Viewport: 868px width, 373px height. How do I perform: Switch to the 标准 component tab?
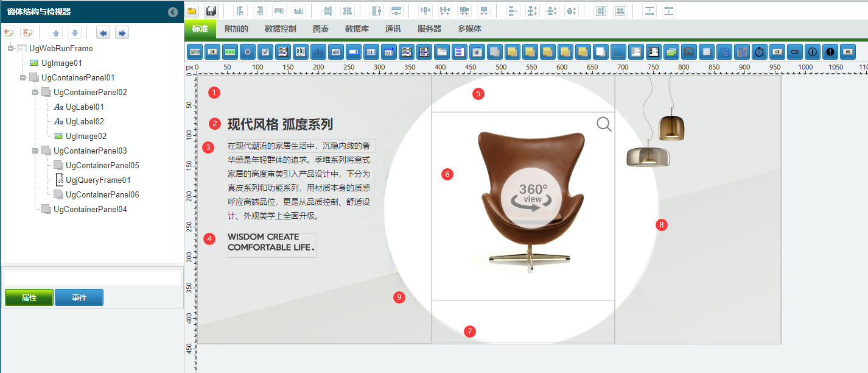coord(200,29)
